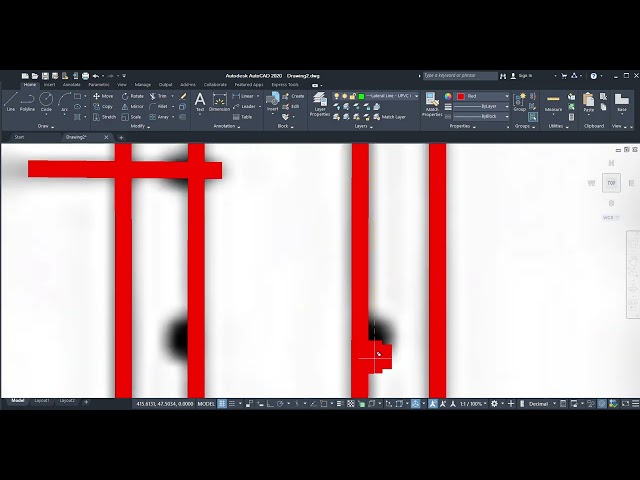Toggle snap mode in status bar
640x480 pixels.
point(232,404)
